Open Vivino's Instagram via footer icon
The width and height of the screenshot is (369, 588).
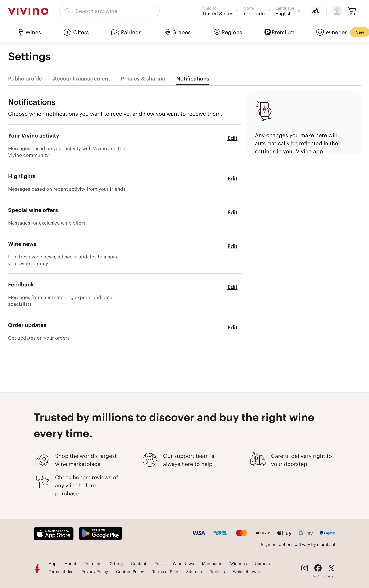tap(304, 568)
